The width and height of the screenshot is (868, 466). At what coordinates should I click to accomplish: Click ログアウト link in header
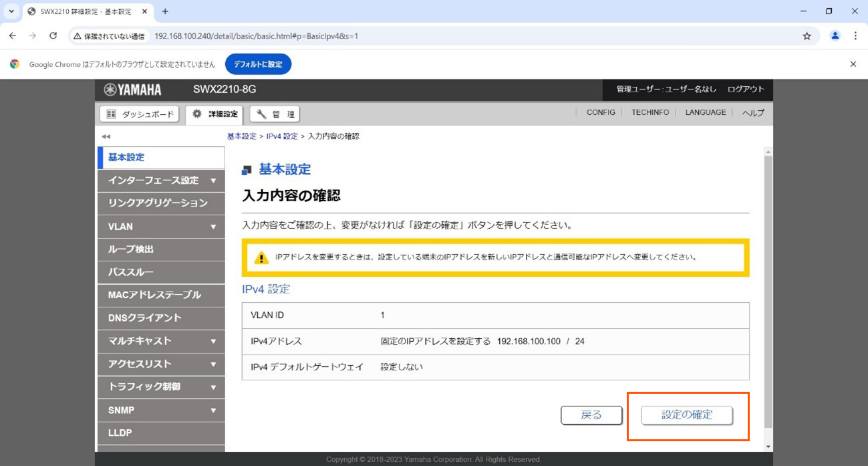point(745,90)
